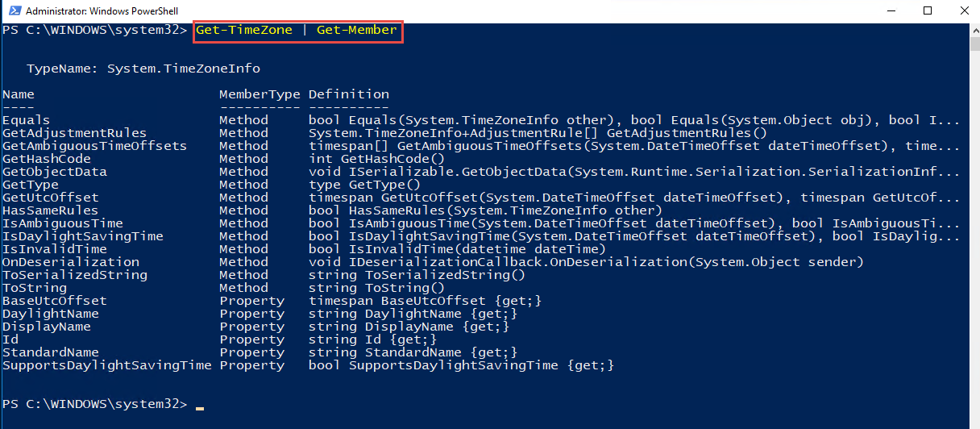Image resolution: width=980 pixels, height=429 pixels.
Task: Select the GetAmbiguousTimeOffsets method name
Action: tap(94, 146)
